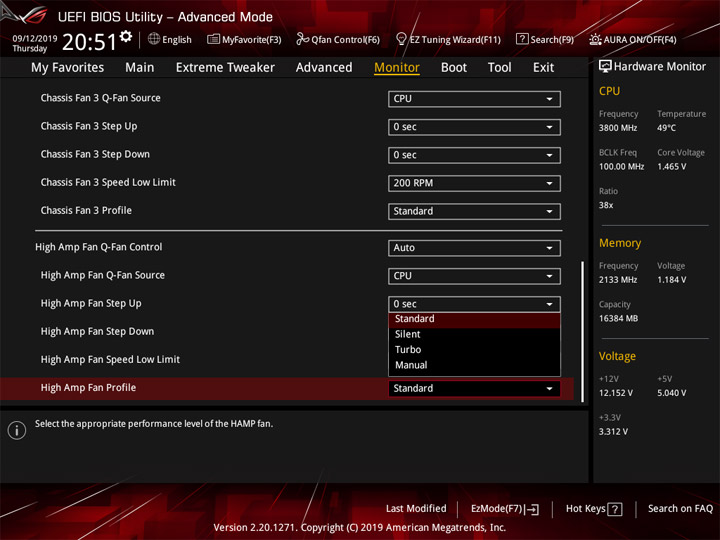Collapse High Amp Fan Profile dropdown

(474, 388)
